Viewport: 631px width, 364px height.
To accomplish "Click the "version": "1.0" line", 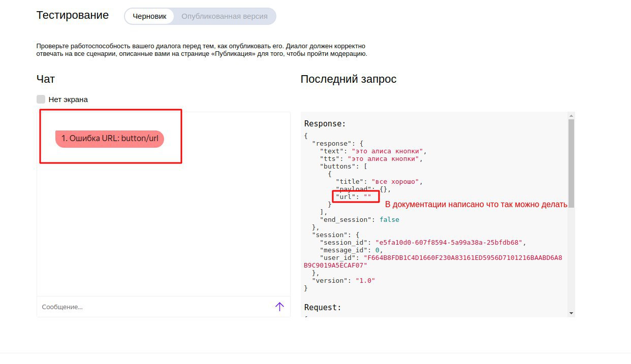I will pyautogui.click(x=343, y=280).
